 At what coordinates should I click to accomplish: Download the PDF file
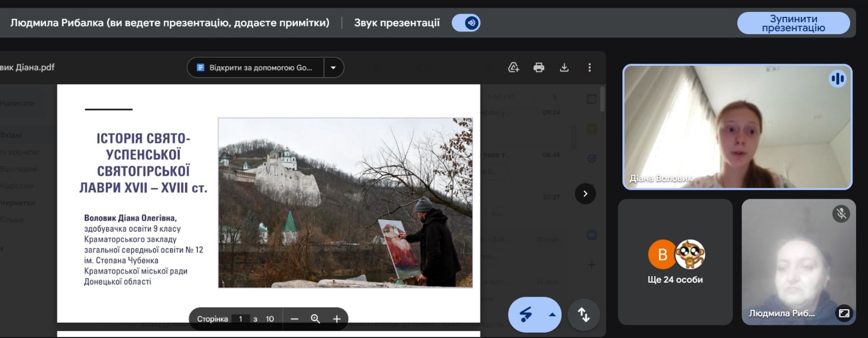point(564,67)
